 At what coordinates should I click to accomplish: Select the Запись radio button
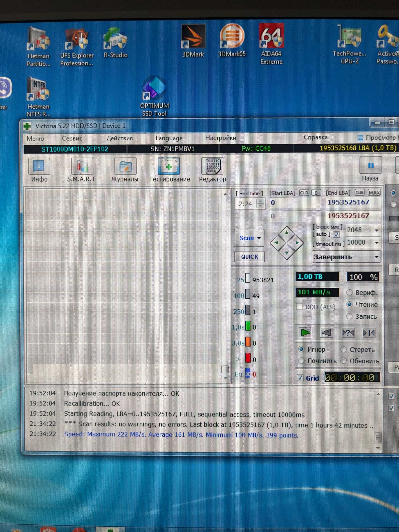[349, 316]
